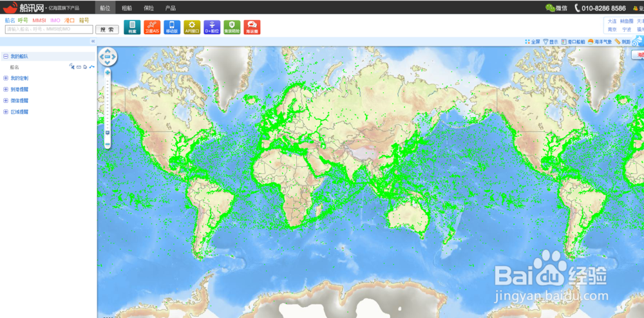The image size is (644, 318).
Task: Switch to the 船位 tab
Action: click(x=105, y=8)
